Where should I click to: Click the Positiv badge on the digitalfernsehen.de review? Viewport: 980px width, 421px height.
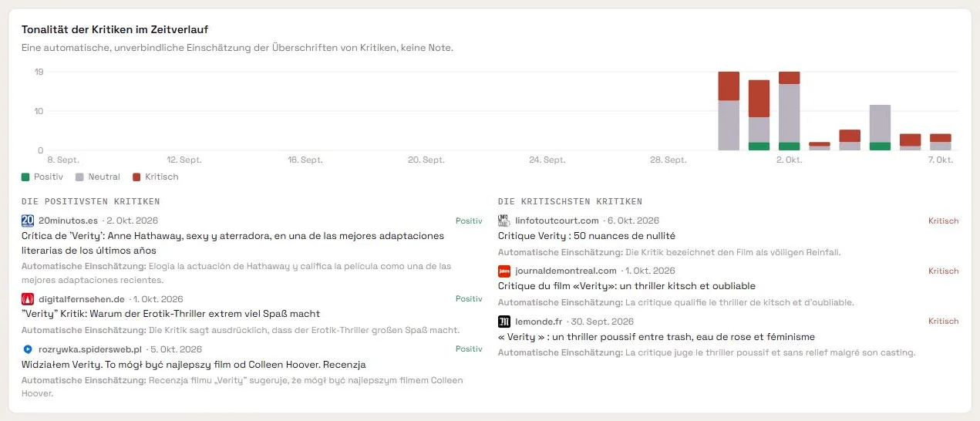(x=469, y=298)
